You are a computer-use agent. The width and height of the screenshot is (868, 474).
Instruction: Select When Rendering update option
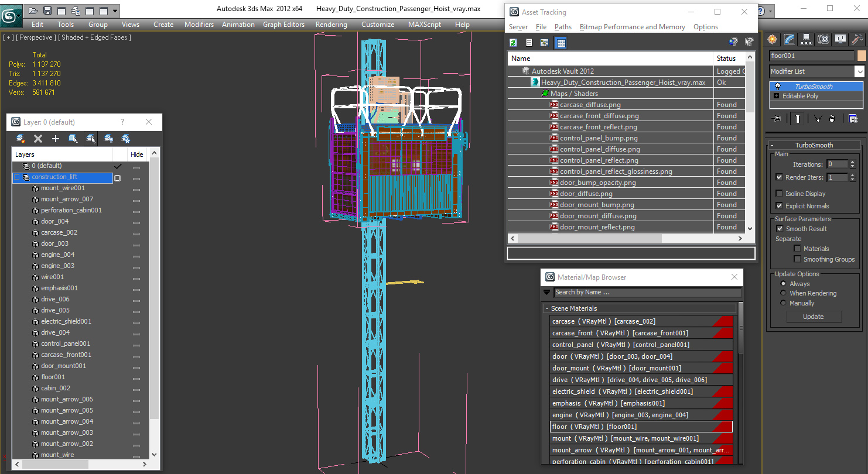[x=784, y=293]
